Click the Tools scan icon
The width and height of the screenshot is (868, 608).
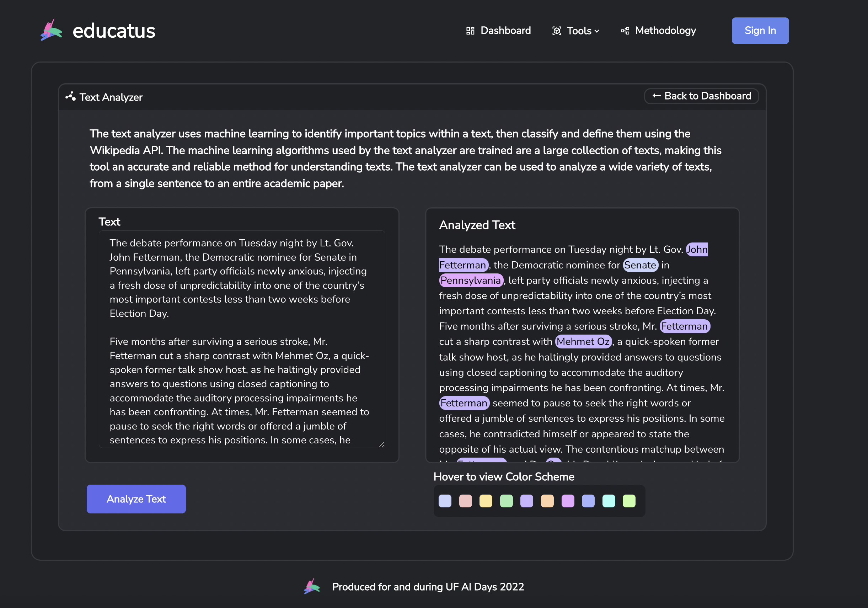click(x=557, y=31)
